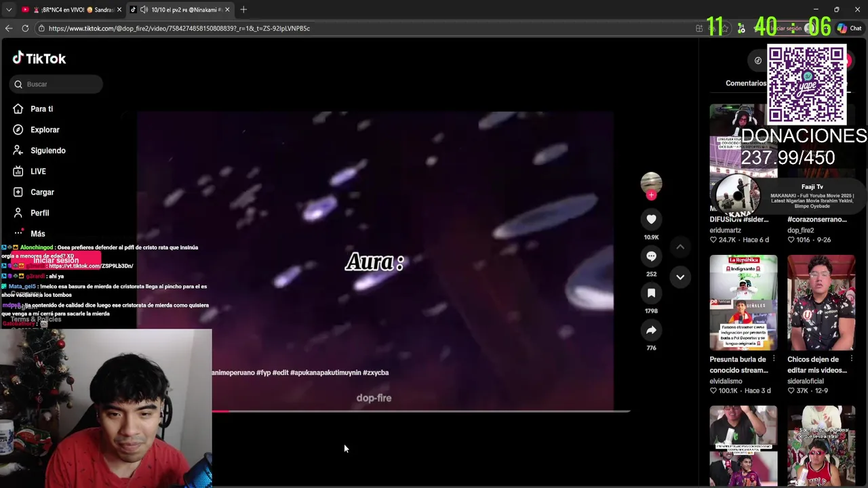Screen dimensions: 868x488
Task: Close the YouTube live stream tab
Action: tap(119, 9)
